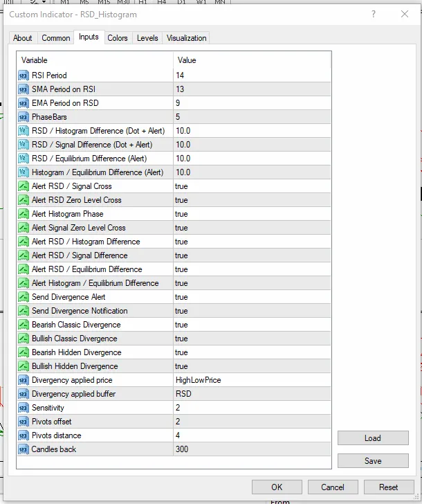Click the icon beside SMA Period on RSI
This screenshot has width=422, height=504.
[24, 89]
